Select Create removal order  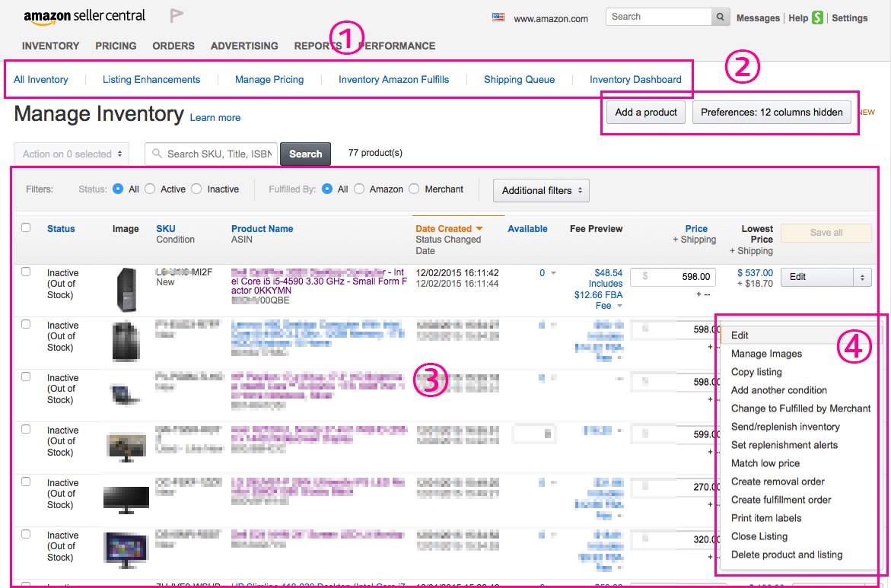coord(778,482)
